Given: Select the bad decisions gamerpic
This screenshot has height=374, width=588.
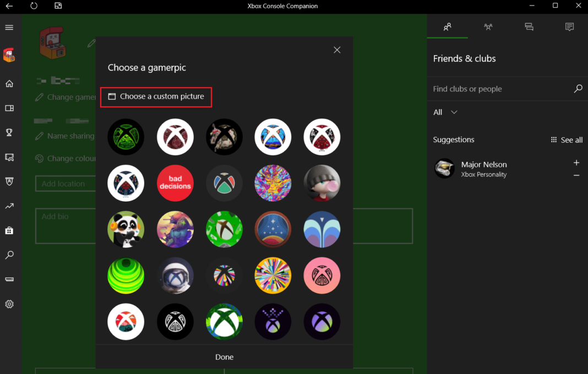Looking at the screenshot, I should (175, 183).
